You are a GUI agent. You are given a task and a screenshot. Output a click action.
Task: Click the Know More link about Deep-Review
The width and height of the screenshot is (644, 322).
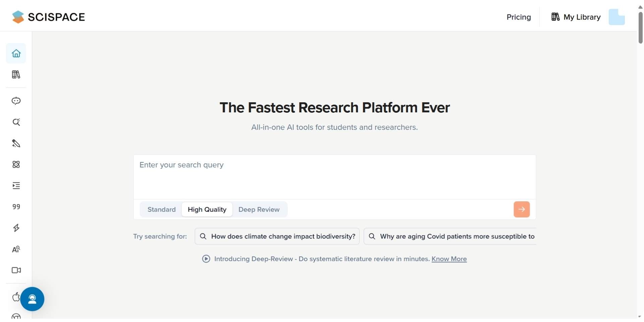tap(449, 259)
